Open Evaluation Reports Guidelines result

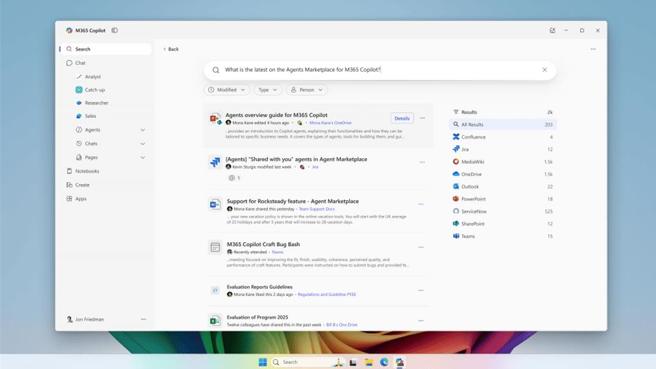click(x=259, y=287)
